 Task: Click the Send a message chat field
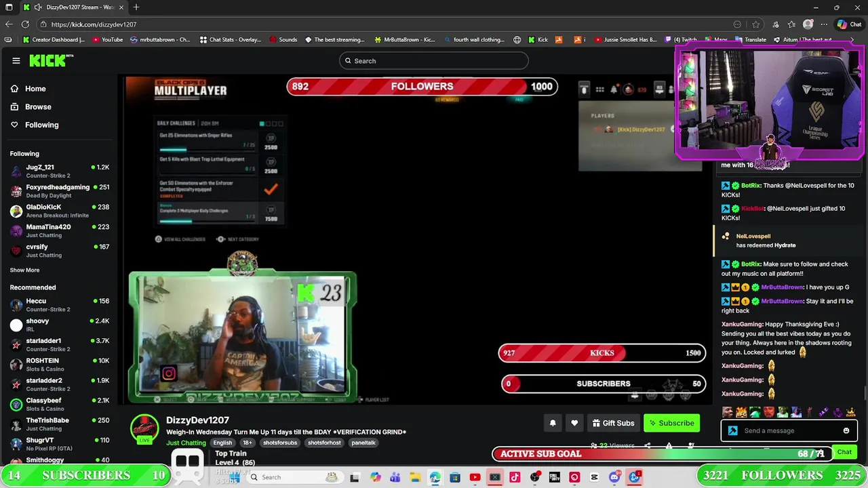(780, 431)
